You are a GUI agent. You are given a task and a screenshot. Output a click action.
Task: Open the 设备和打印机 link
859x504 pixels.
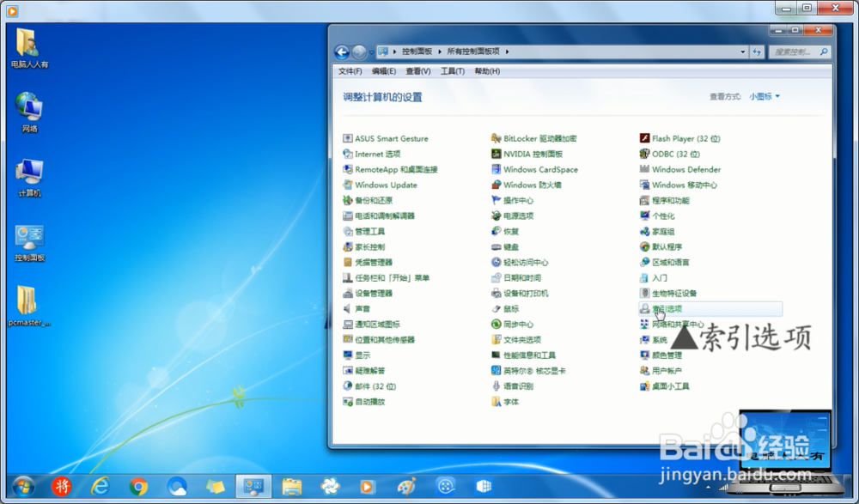[526, 294]
